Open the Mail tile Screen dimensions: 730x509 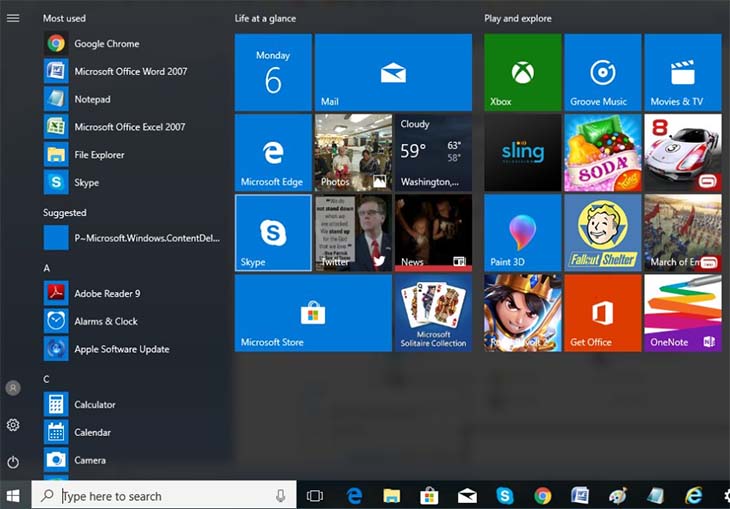point(393,73)
